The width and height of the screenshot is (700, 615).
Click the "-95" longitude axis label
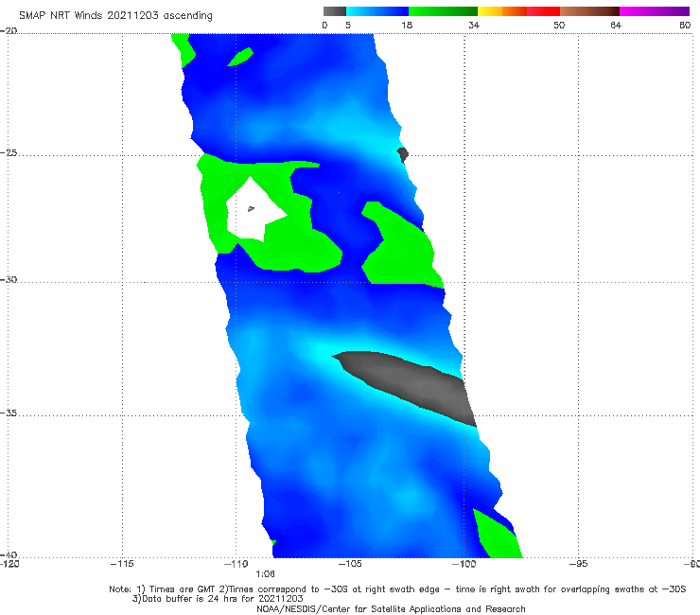point(579,564)
